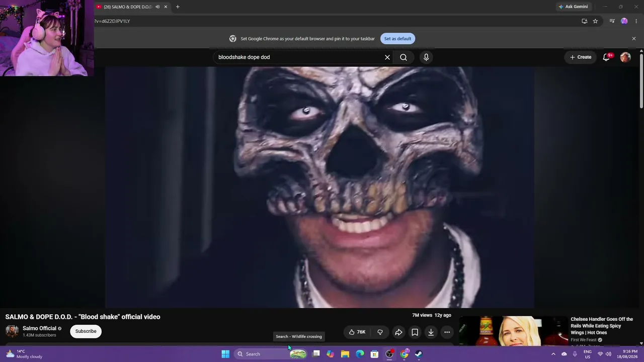
Task: Start voice search with microphone icon
Action: [426, 57]
